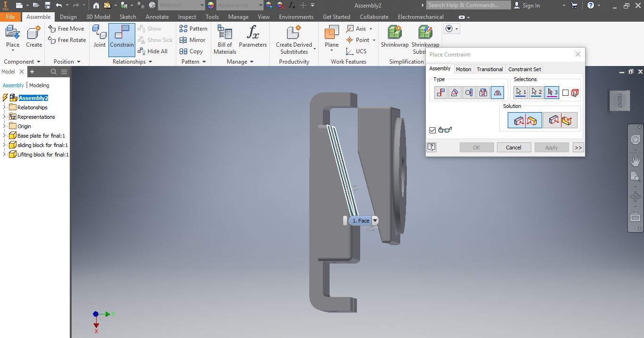Open the Component panel dropdown

click(22, 62)
